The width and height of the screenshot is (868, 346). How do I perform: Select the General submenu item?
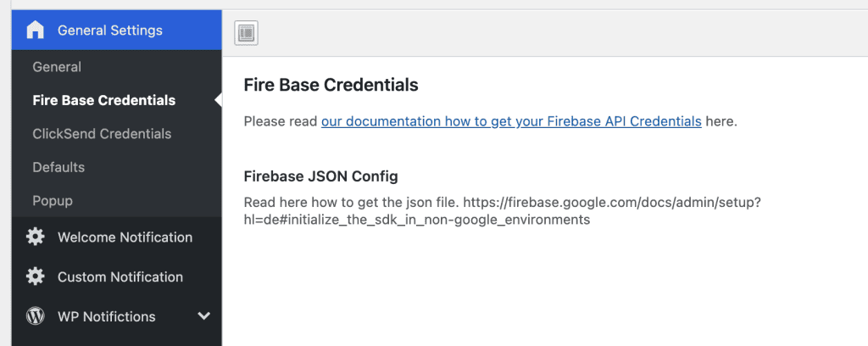tap(57, 67)
